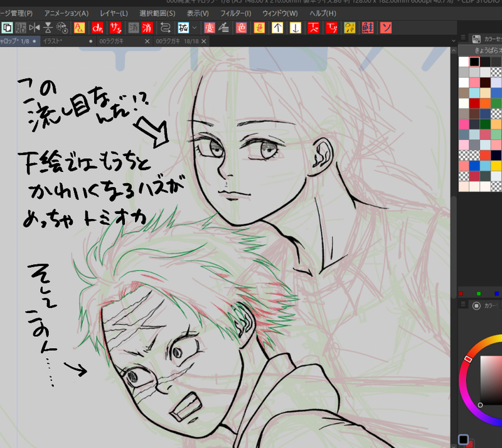The width and height of the screenshot is (502, 448).
Task: Switch to the イラスト* canvas tab
Action: point(68,41)
